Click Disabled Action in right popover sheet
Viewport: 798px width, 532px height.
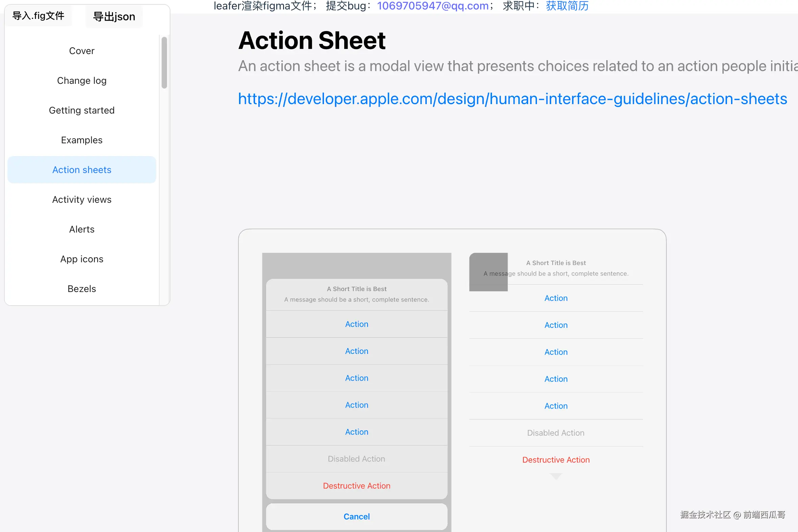coord(556,433)
